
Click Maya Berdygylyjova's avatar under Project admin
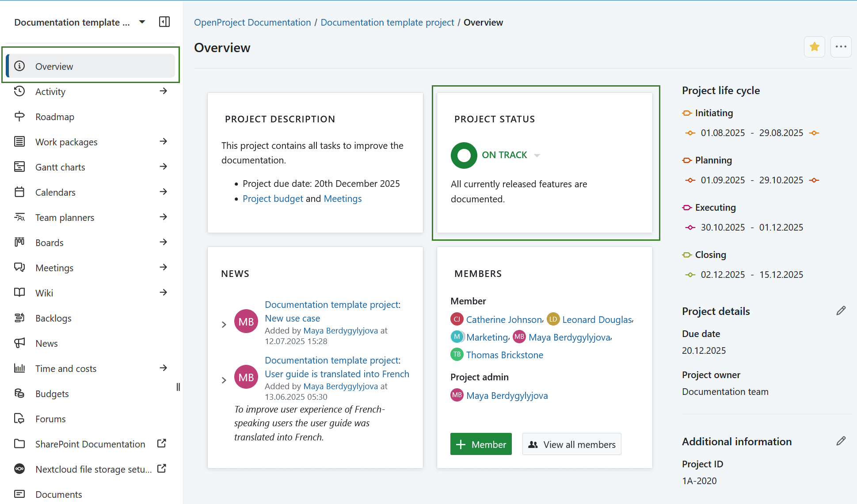(x=457, y=395)
